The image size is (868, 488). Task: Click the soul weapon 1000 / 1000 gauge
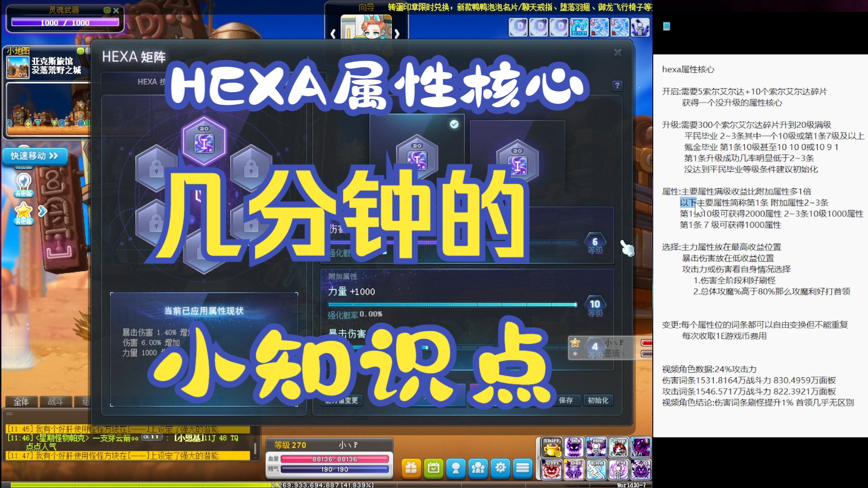click(65, 23)
